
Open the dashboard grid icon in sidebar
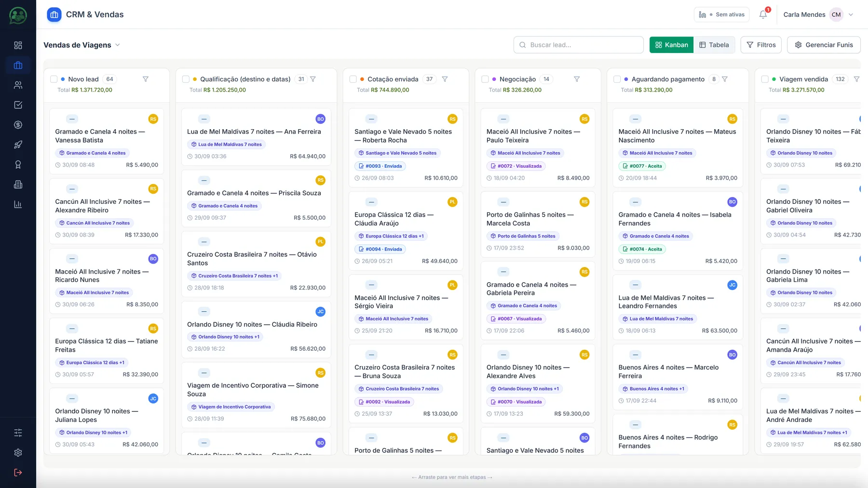pyautogui.click(x=18, y=45)
